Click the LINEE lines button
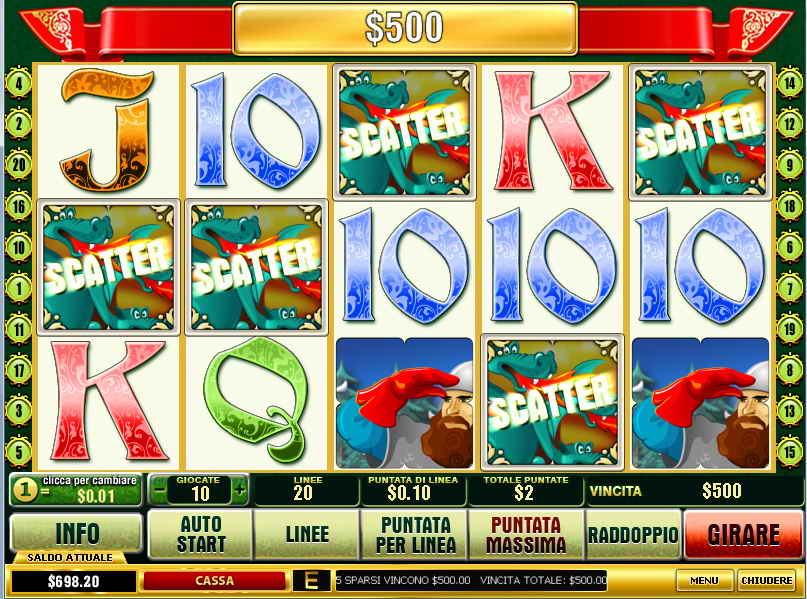The height and width of the screenshot is (599, 807). 307,535
